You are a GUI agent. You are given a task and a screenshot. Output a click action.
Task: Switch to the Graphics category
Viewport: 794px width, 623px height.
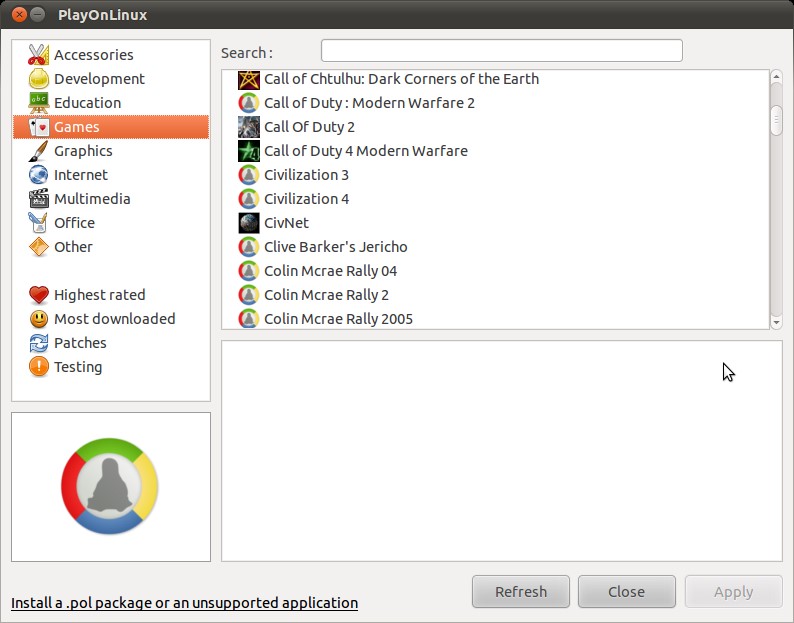pos(111,151)
